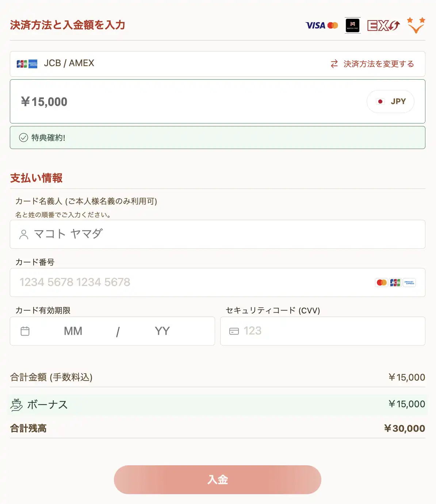Click the card number input field
The width and height of the screenshot is (436, 504).
218,282
